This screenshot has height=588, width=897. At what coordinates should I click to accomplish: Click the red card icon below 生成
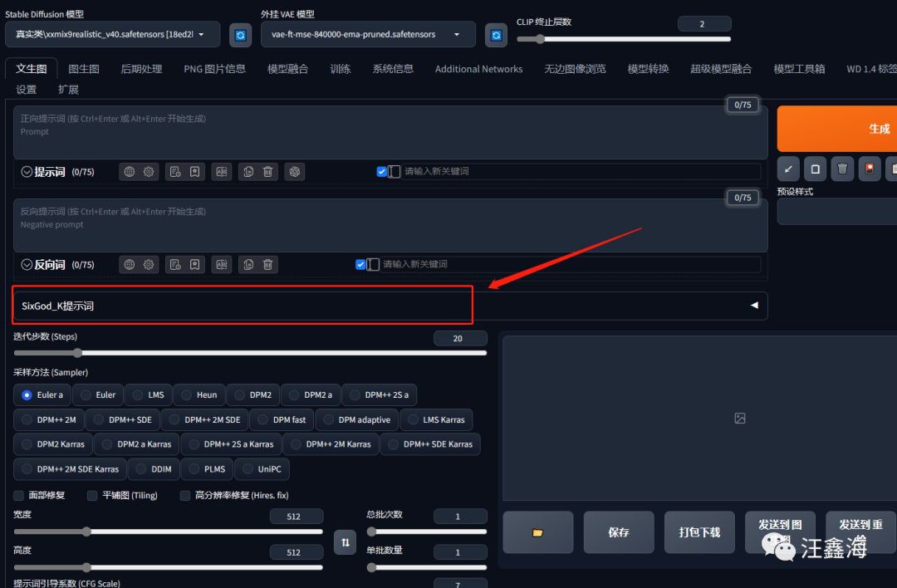pos(870,169)
